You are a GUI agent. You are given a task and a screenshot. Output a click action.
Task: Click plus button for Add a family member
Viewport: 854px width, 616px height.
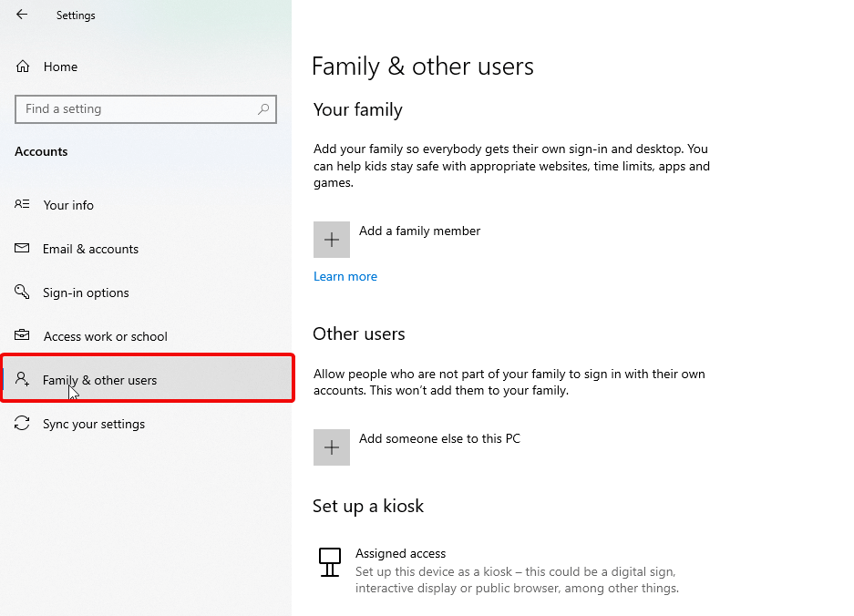(332, 240)
